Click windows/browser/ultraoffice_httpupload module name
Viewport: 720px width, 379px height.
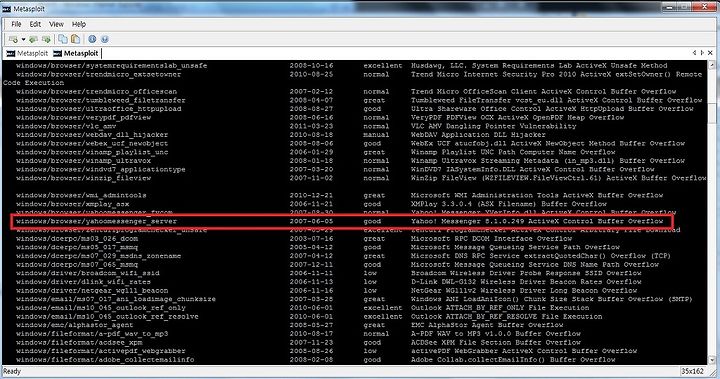[x=98, y=109]
